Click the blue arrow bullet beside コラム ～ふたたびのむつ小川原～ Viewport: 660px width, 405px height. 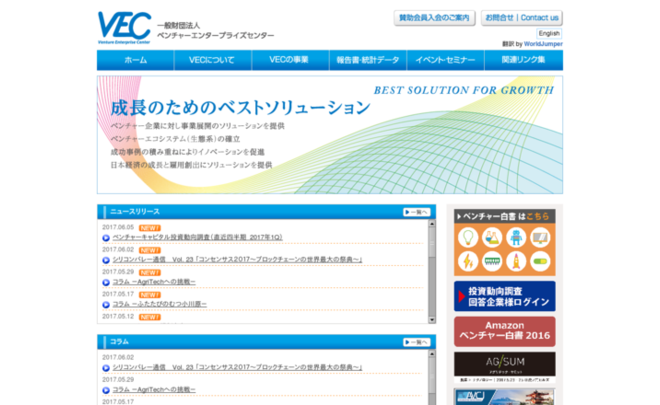coord(106,303)
